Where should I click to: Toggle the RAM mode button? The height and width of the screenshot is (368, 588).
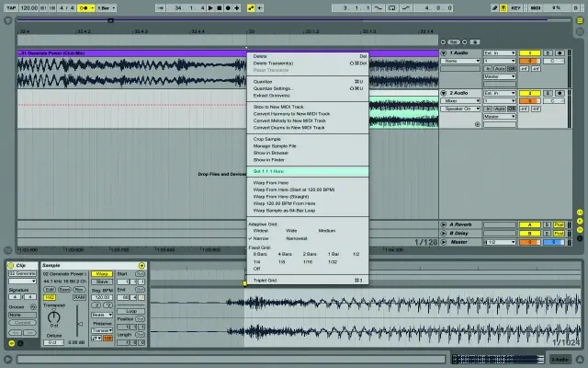coord(79,297)
